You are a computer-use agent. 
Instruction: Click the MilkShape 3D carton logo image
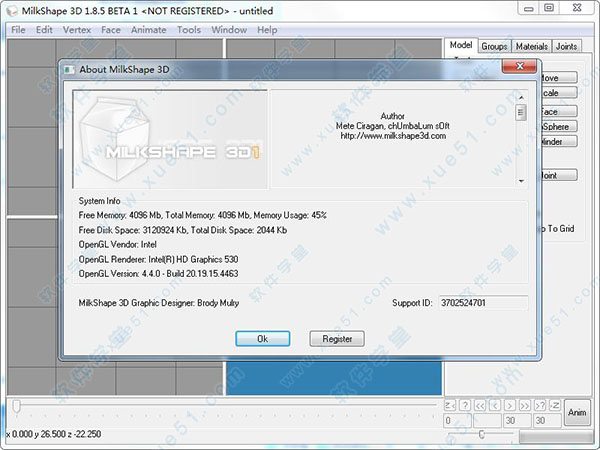(x=170, y=139)
